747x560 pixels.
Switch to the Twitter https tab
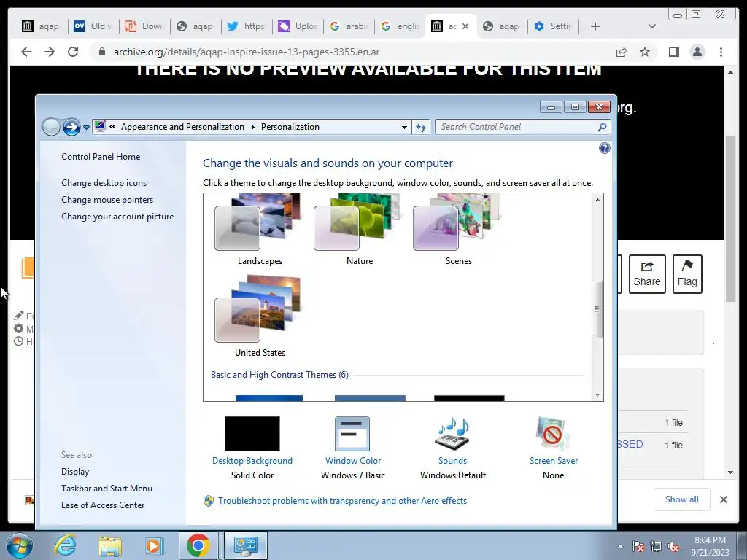click(x=247, y=26)
